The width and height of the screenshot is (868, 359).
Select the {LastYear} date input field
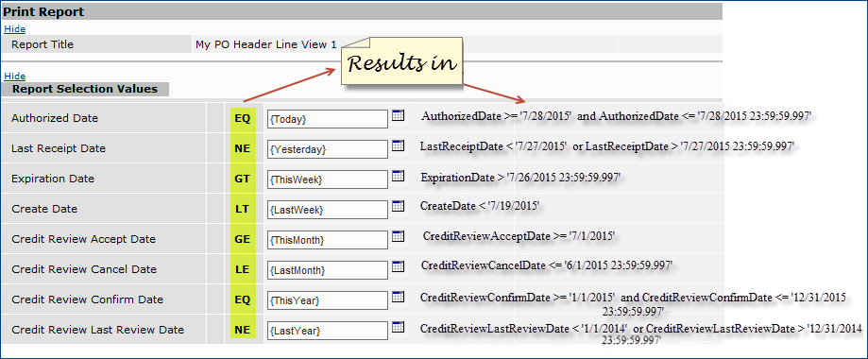pyautogui.click(x=328, y=331)
